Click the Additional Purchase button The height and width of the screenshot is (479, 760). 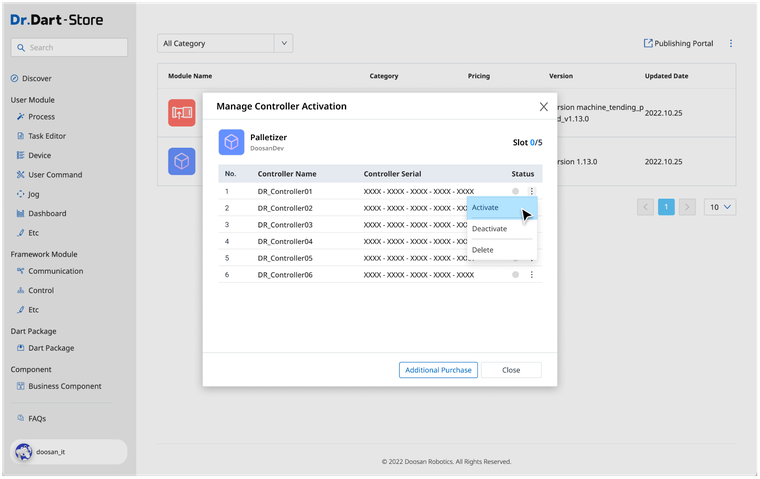click(x=438, y=370)
